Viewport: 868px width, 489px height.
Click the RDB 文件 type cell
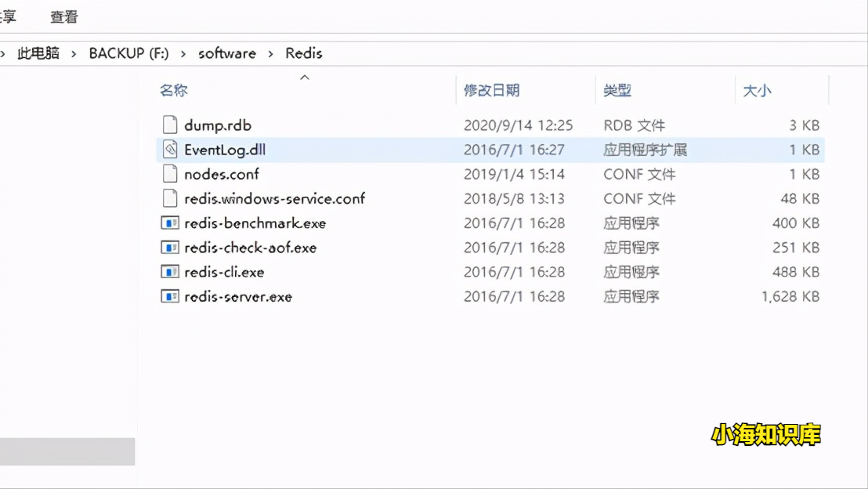(x=634, y=125)
